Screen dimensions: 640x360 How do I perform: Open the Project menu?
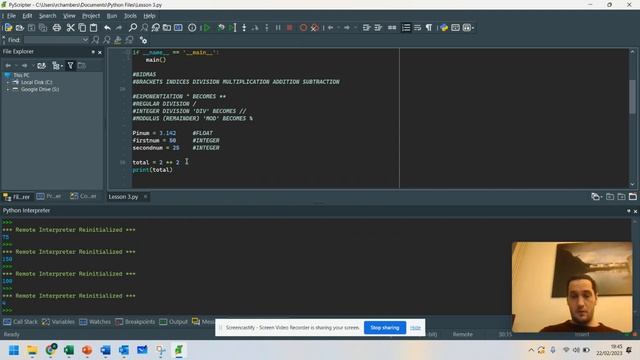coord(91,16)
